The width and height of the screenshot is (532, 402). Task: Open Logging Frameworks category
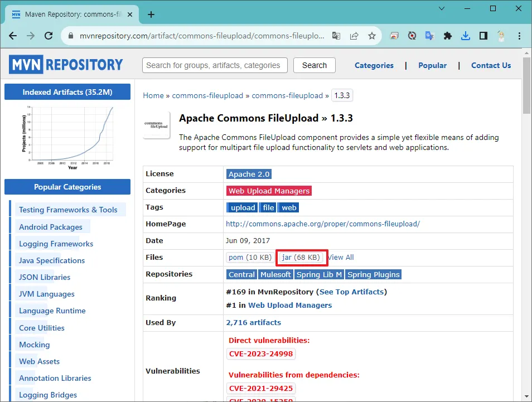click(56, 244)
